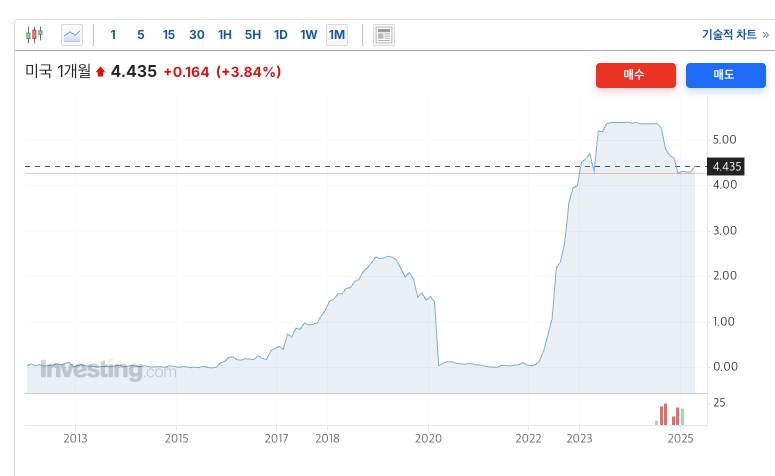Set chart interval to 1D
This screenshot has width=775, height=476.
[x=281, y=35]
